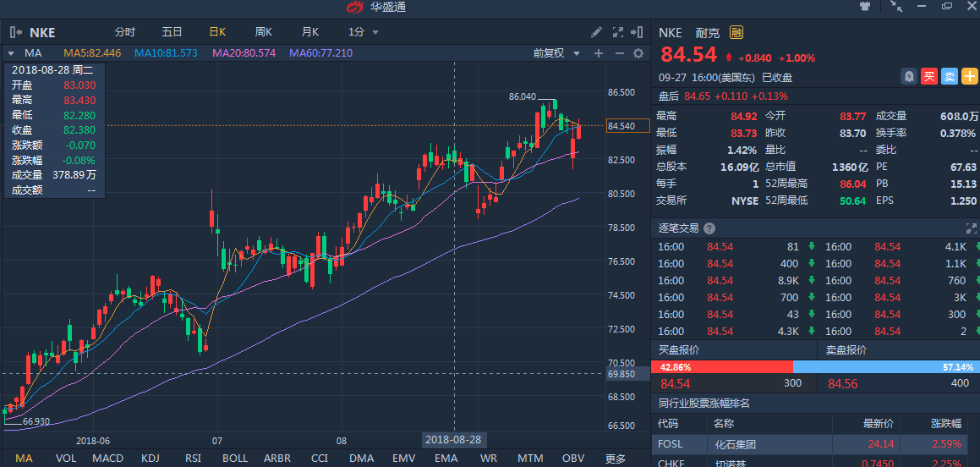Expand the 逐笔交易 trades panel
The height and width of the screenshot is (467, 980).
point(971,228)
